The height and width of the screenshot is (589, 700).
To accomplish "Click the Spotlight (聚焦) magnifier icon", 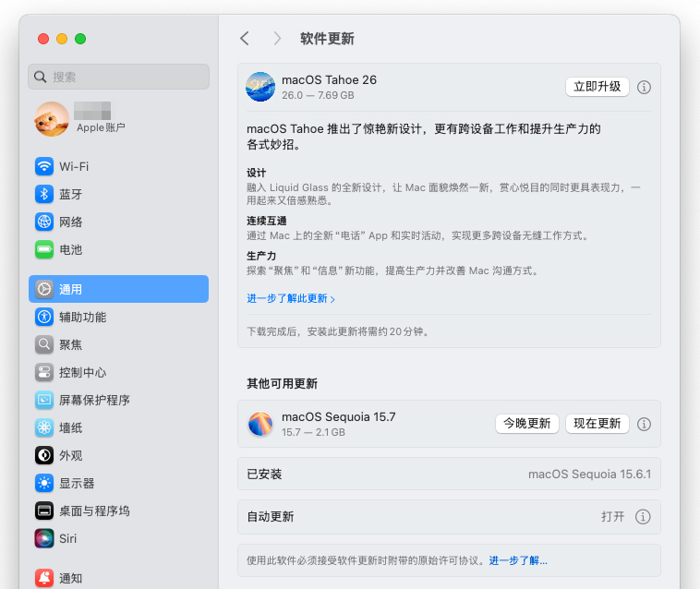I will (44, 344).
